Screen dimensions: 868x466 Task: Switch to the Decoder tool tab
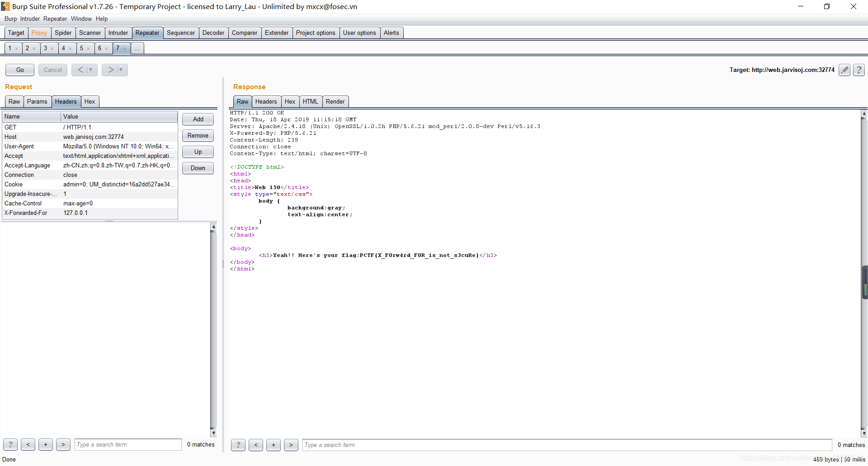click(213, 33)
